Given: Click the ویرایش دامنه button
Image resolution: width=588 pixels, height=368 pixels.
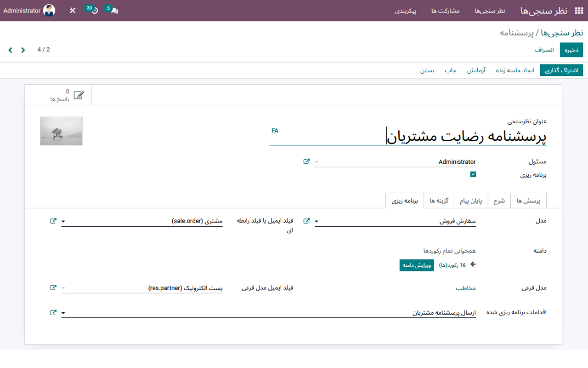Looking at the screenshot, I should pyautogui.click(x=416, y=265).
